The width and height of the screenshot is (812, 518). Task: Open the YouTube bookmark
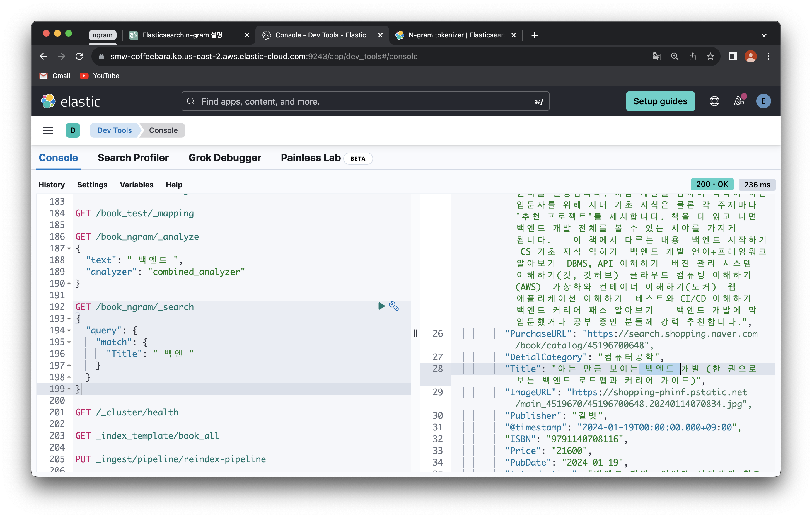[x=100, y=76]
